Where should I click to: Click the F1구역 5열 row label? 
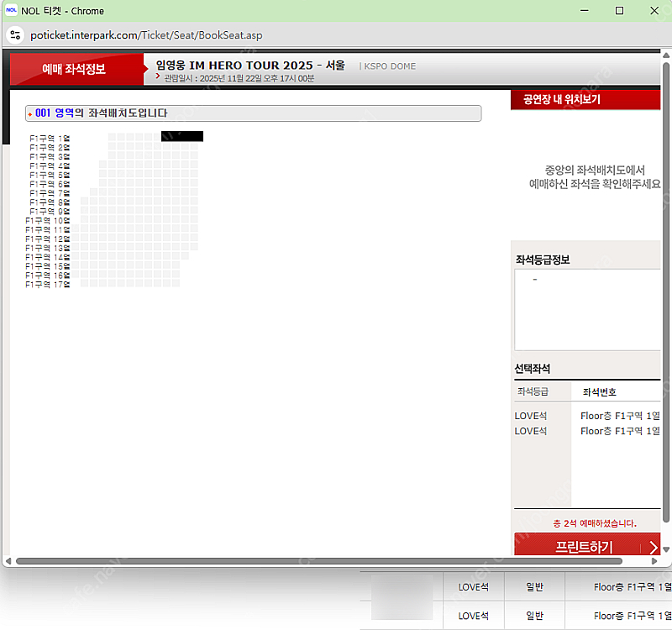click(50, 175)
